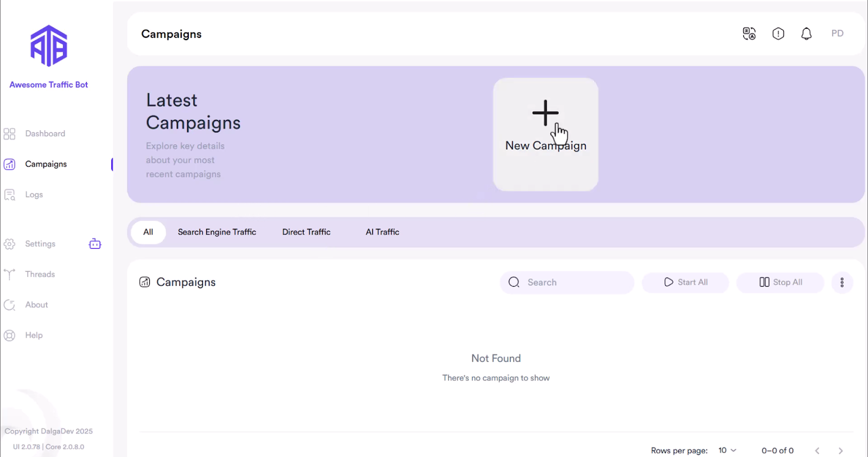The width and height of the screenshot is (868, 457).
Task: Switch to AI Traffic tab
Action: pos(382,232)
